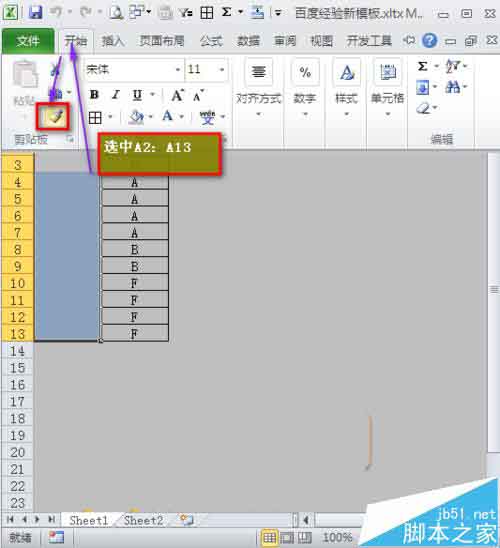Toggle Italic formatting
The width and height of the screenshot is (500, 548).
115,95
